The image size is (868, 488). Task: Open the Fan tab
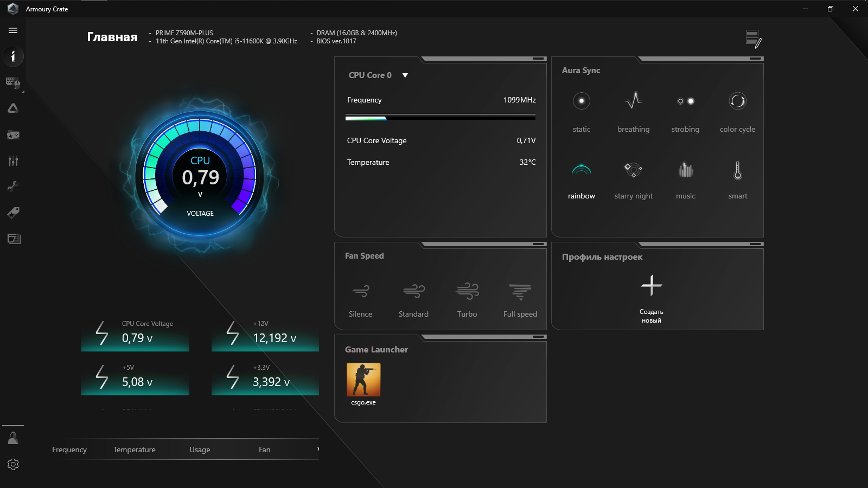(265, 450)
